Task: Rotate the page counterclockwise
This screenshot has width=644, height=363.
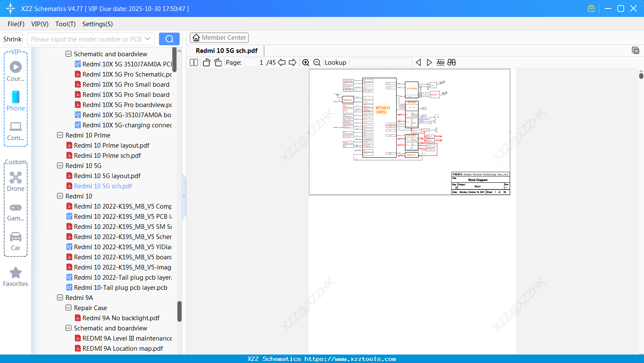Action: pos(206,63)
